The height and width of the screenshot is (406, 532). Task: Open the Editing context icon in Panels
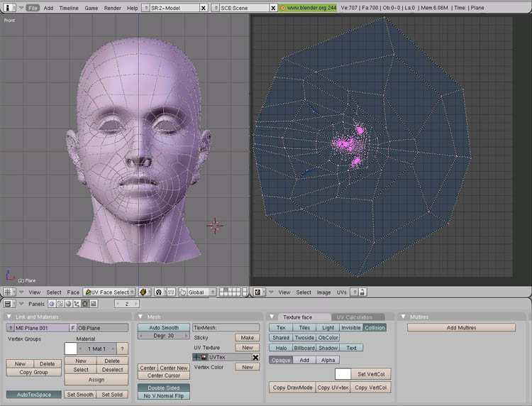85,304
